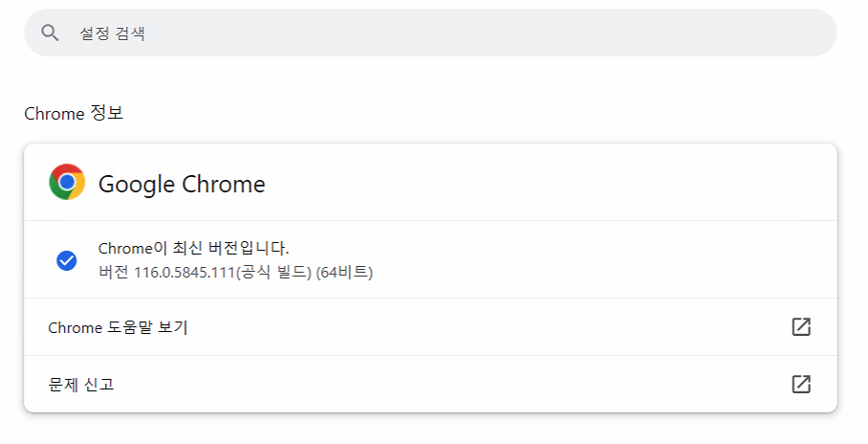Click the (64비트) label

tap(344, 273)
